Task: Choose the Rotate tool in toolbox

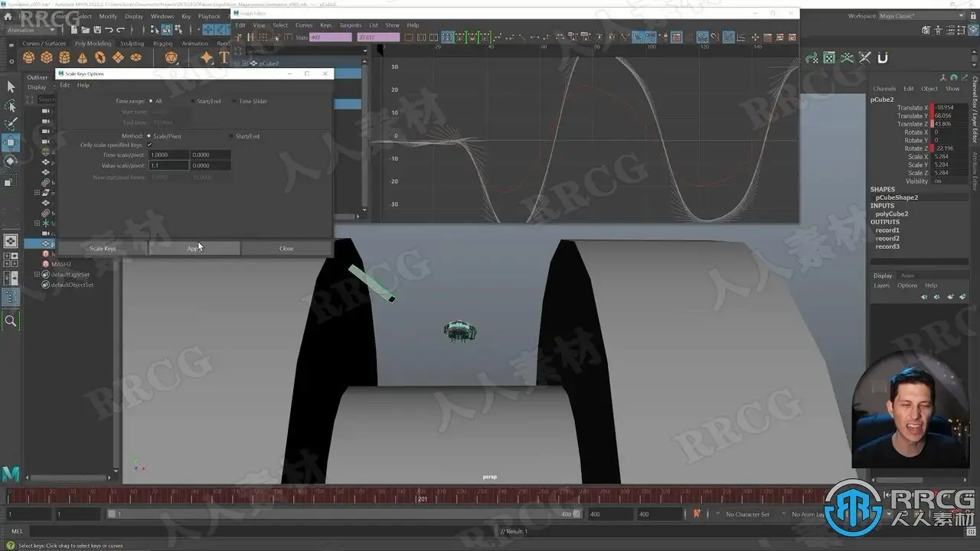Action: (x=11, y=161)
